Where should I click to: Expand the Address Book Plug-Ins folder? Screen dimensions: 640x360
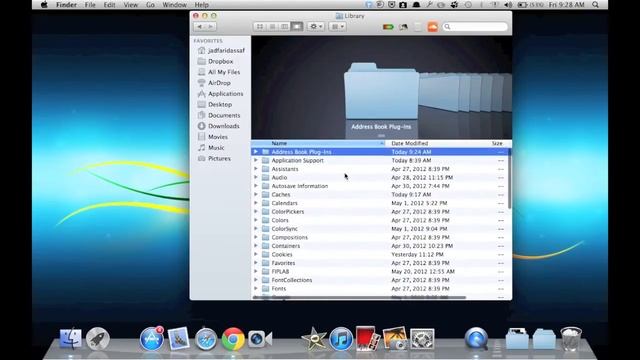tap(256, 152)
